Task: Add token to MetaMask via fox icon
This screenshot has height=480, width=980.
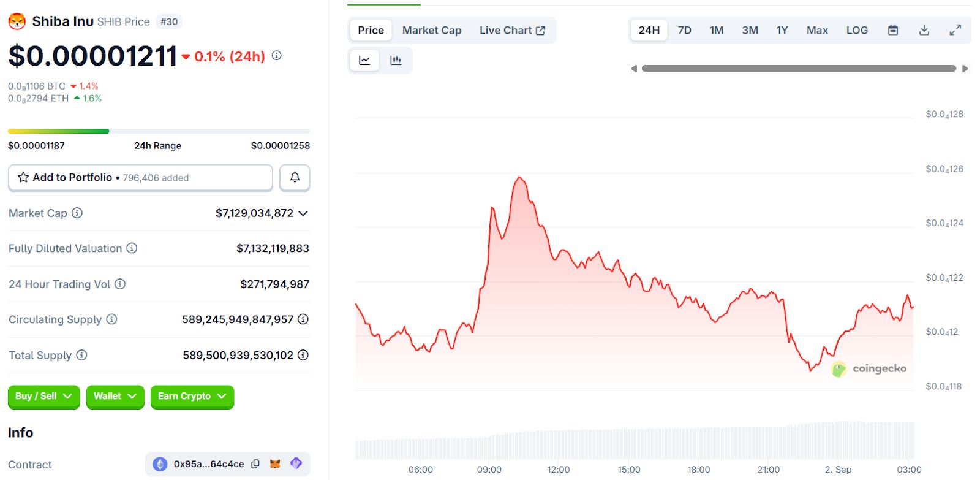Action: 276,464
